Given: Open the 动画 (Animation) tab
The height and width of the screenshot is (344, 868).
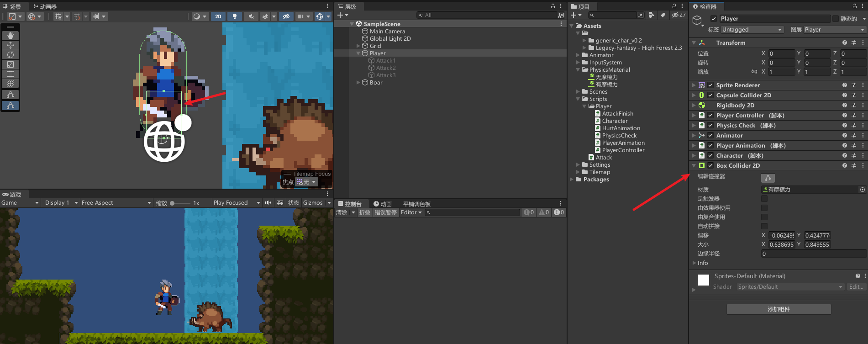Looking at the screenshot, I should [383, 204].
